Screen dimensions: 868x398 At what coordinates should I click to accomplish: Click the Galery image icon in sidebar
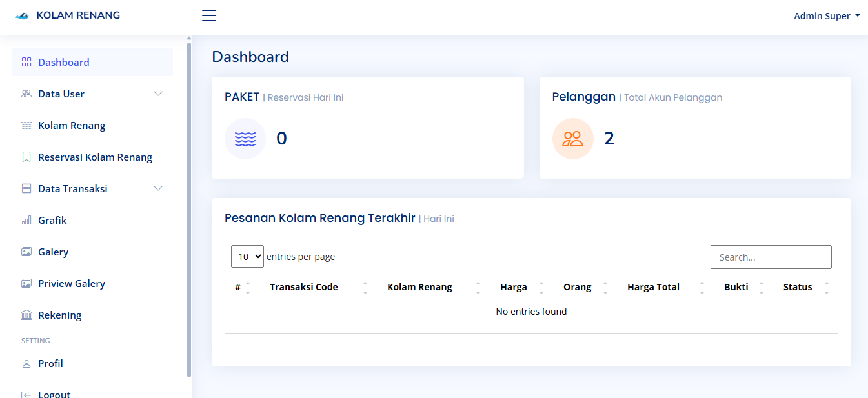pos(26,252)
